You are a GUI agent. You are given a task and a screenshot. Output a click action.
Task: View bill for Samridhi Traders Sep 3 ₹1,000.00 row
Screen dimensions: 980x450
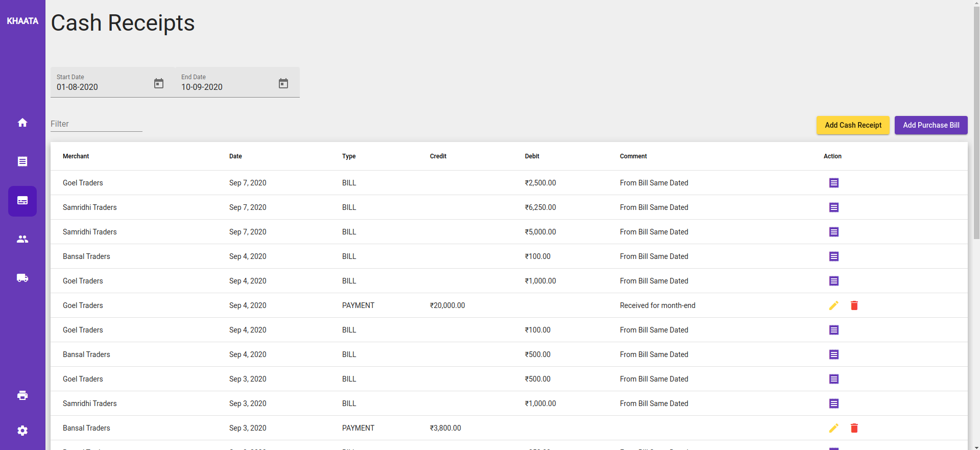coord(834,404)
